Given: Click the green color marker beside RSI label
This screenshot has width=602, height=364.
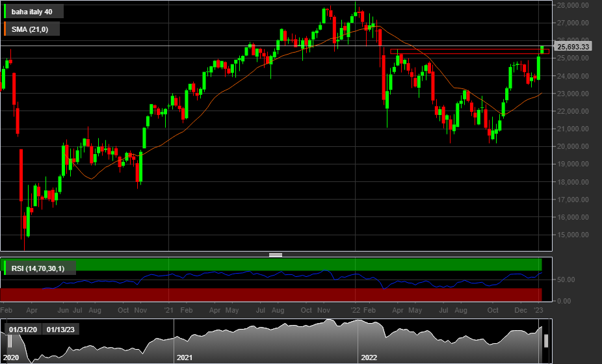Looking at the screenshot, I should (x=5, y=268).
